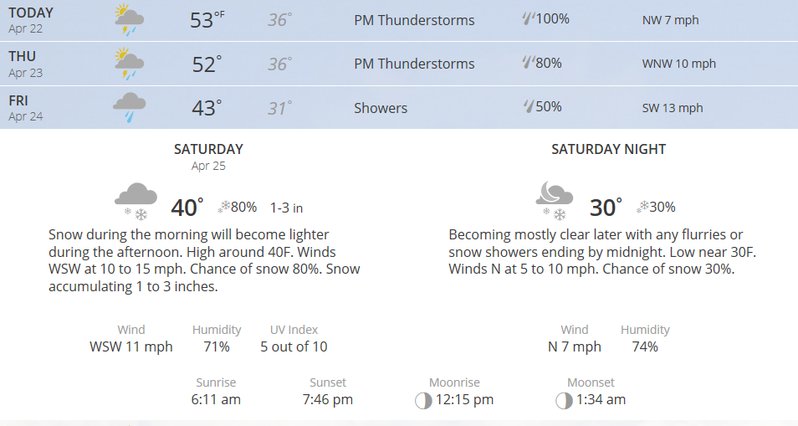Expand the THU Apr 23 forecast row

coord(399,64)
